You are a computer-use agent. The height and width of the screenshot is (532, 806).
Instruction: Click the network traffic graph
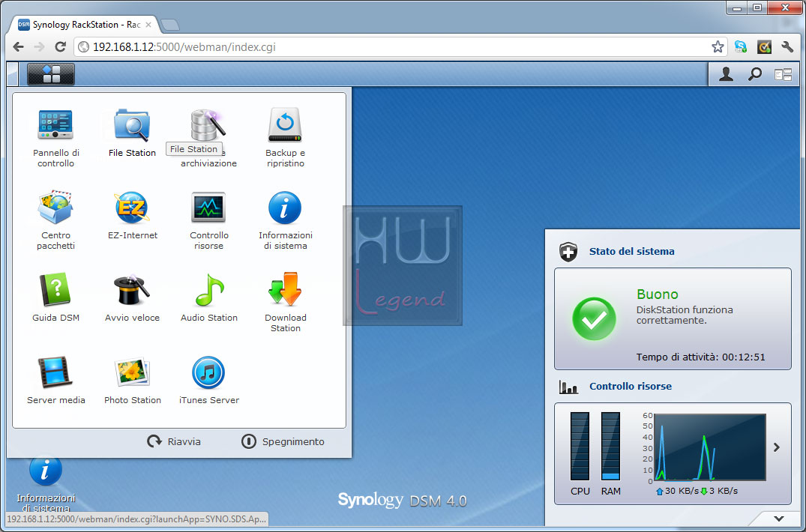[709, 447]
